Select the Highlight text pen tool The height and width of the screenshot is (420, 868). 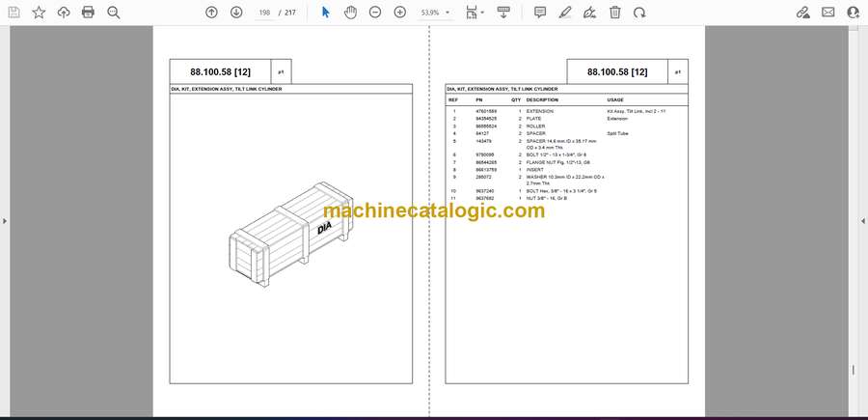pos(564,13)
